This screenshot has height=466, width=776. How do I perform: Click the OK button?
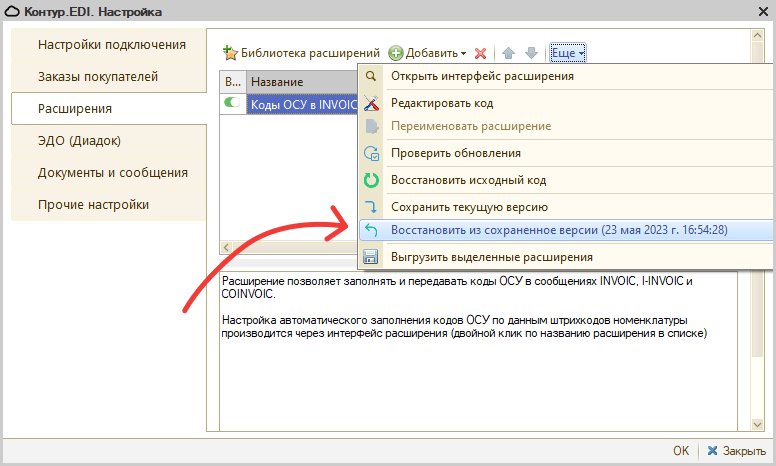tap(681, 451)
